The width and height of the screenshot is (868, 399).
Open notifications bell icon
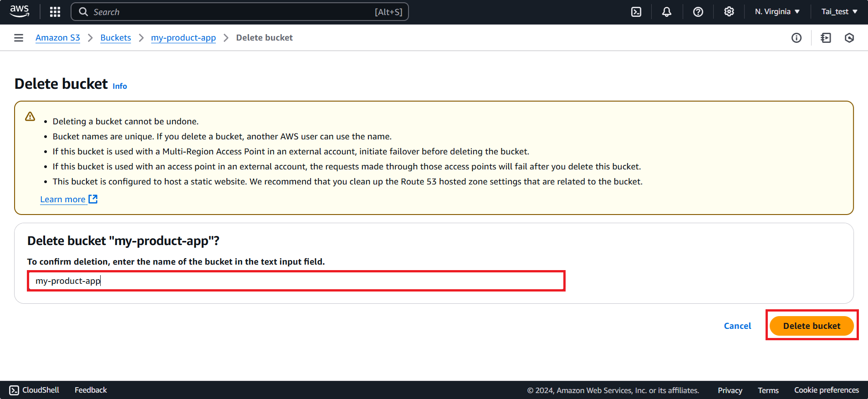click(667, 12)
